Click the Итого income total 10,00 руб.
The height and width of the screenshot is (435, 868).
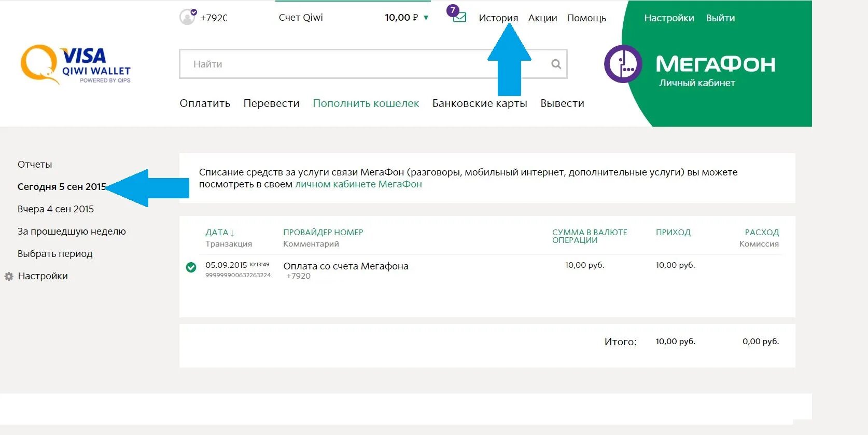coord(675,342)
